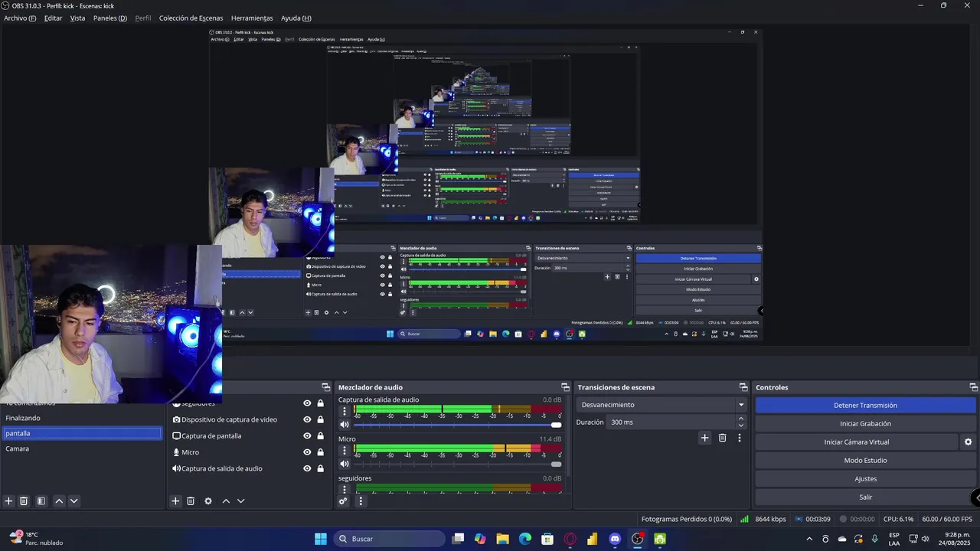The width and height of the screenshot is (980, 551).
Task: Undock the sources panel via float icon
Action: pyautogui.click(x=326, y=387)
